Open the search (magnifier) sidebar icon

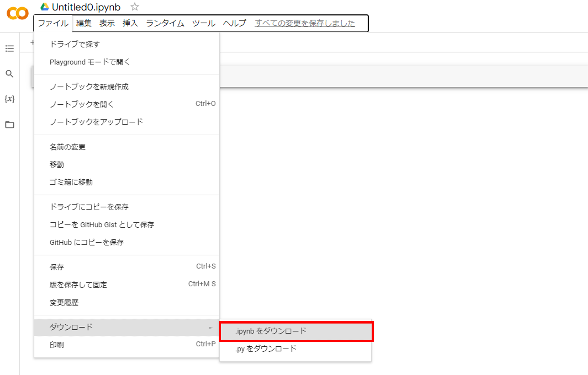click(x=10, y=74)
